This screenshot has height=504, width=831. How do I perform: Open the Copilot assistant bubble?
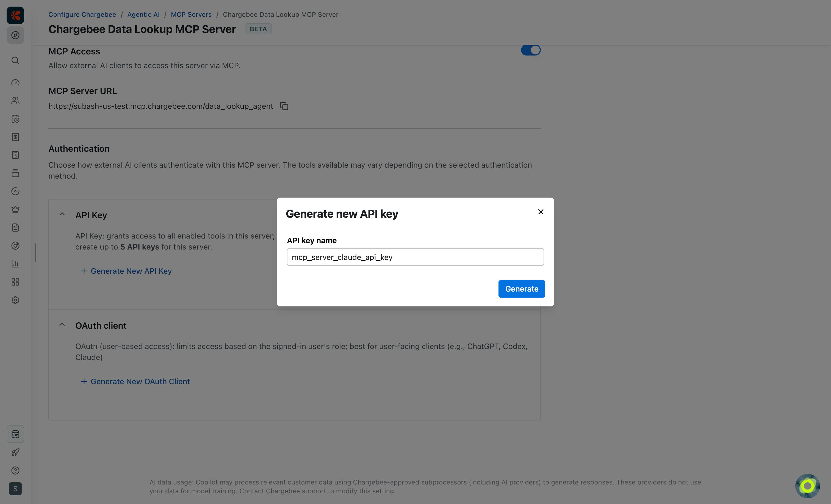pyautogui.click(x=807, y=486)
